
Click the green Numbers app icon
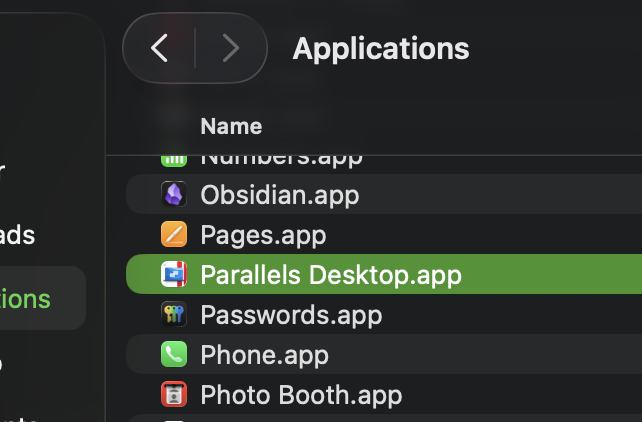(174, 159)
